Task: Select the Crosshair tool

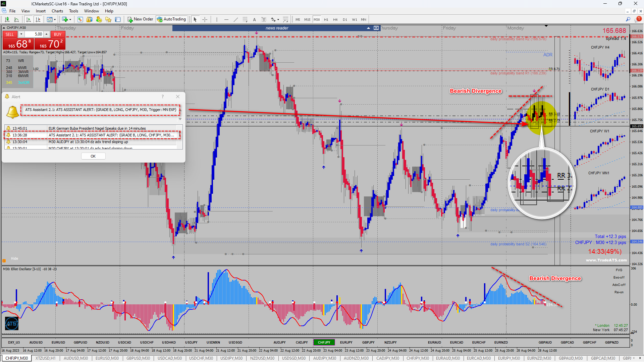Action: point(205,19)
